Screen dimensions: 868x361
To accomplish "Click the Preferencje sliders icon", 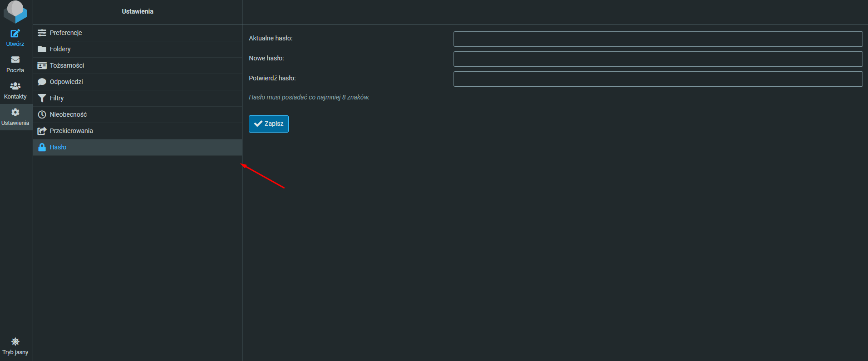I will pos(42,33).
